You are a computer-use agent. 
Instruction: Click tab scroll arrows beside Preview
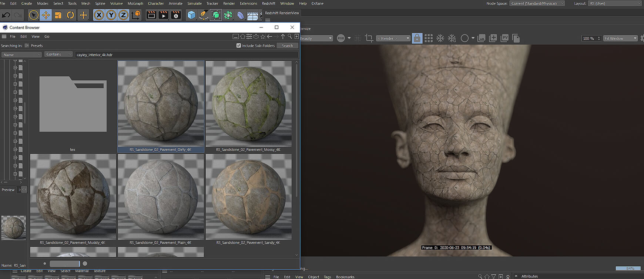click(x=24, y=190)
